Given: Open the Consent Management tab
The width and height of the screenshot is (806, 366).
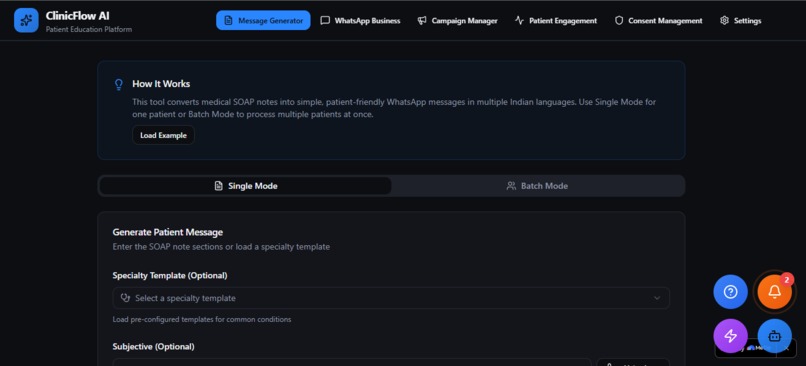Looking at the screenshot, I should (x=658, y=21).
